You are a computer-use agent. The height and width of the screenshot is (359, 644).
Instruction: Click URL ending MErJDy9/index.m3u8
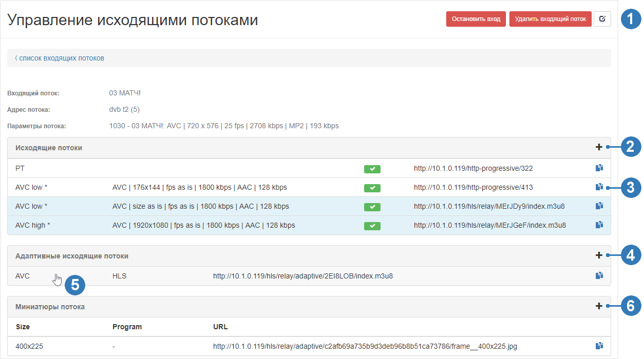pyautogui.click(x=490, y=206)
